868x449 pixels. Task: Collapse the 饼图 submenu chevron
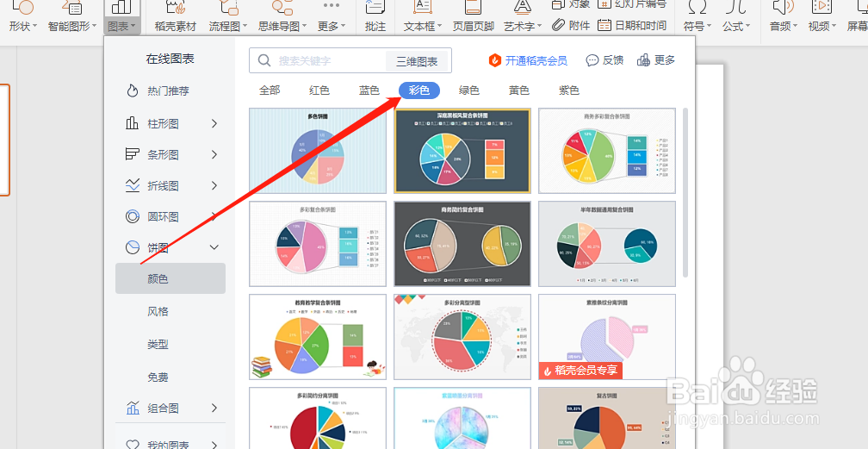click(x=214, y=248)
